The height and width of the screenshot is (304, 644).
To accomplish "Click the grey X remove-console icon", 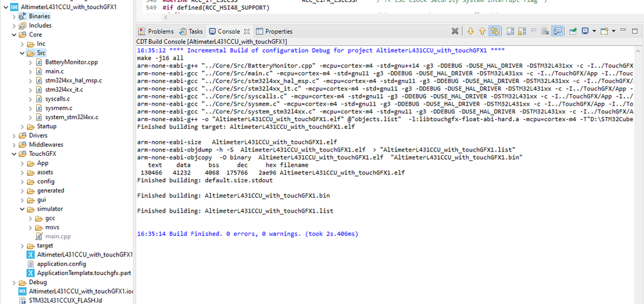I will click(454, 31).
